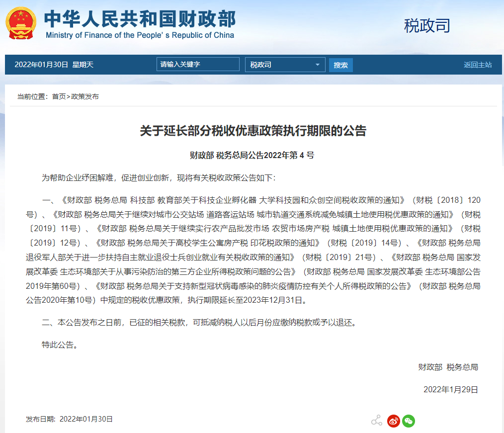Click the announcement title 关于延长部分税收优惠政策执行期限的公告
Viewport: 504px width, 433px height.
(252, 131)
